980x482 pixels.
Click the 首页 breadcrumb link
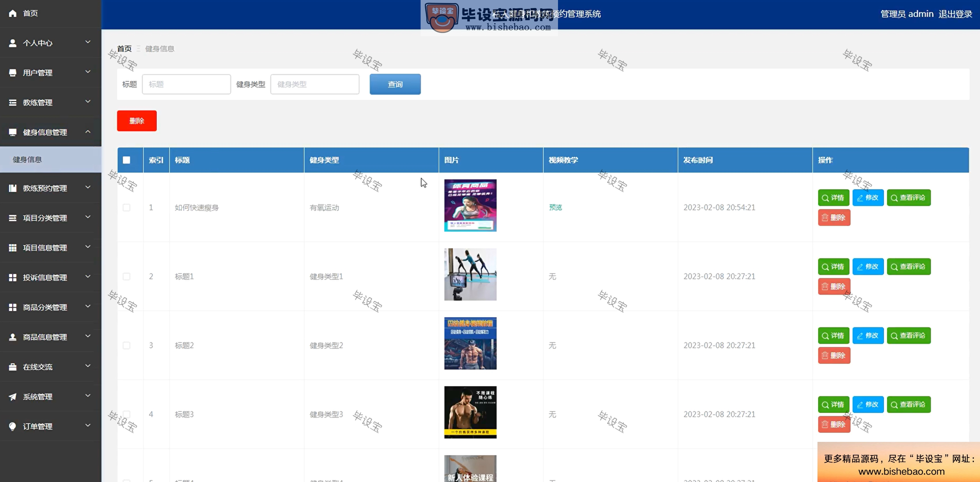124,49
